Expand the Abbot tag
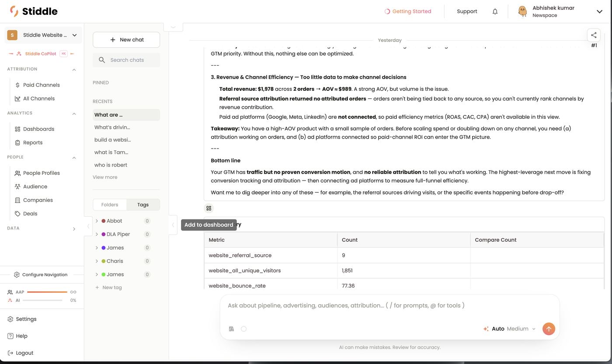 [x=97, y=221]
